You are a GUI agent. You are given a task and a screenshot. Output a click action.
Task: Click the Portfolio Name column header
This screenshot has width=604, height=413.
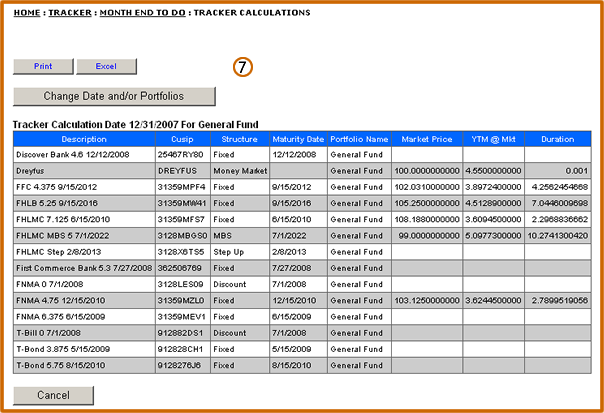pyautogui.click(x=359, y=139)
